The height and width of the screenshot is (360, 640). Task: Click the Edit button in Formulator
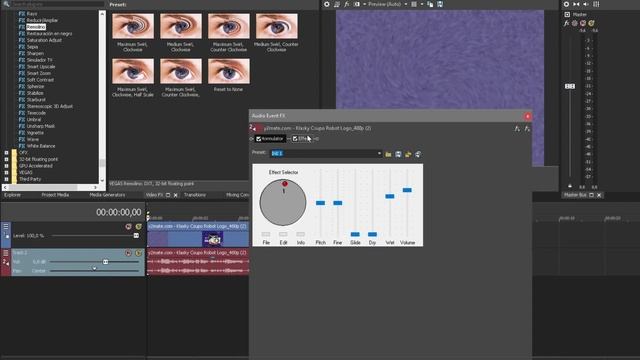tap(283, 234)
